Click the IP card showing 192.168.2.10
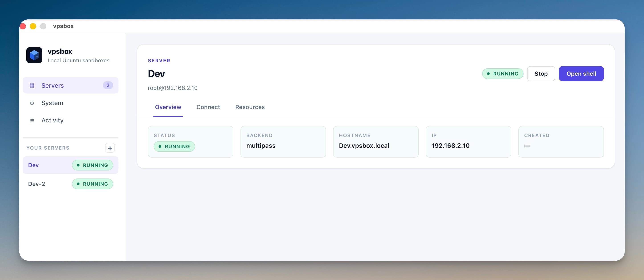The height and width of the screenshot is (280, 644). pyautogui.click(x=468, y=142)
